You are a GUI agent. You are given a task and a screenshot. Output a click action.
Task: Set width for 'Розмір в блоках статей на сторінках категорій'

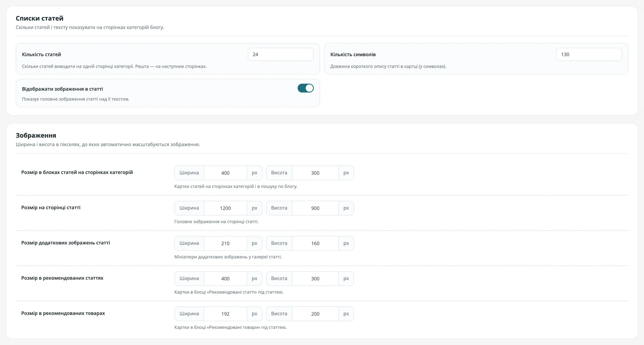(x=225, y=173)
